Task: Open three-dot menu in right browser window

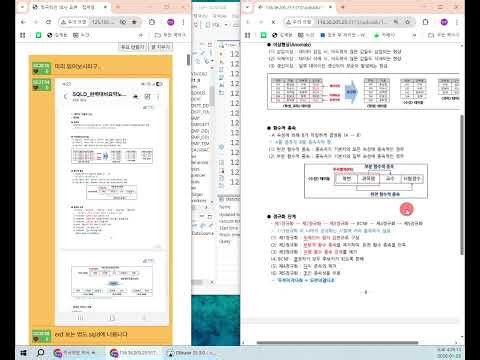Action: tap(457, 22)
